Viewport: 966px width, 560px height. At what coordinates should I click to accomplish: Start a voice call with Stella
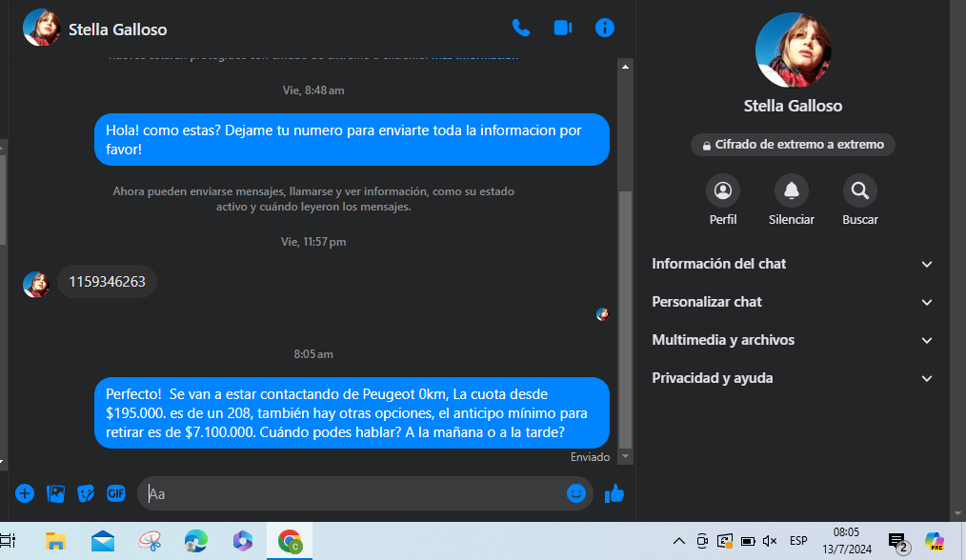[520, 29]
